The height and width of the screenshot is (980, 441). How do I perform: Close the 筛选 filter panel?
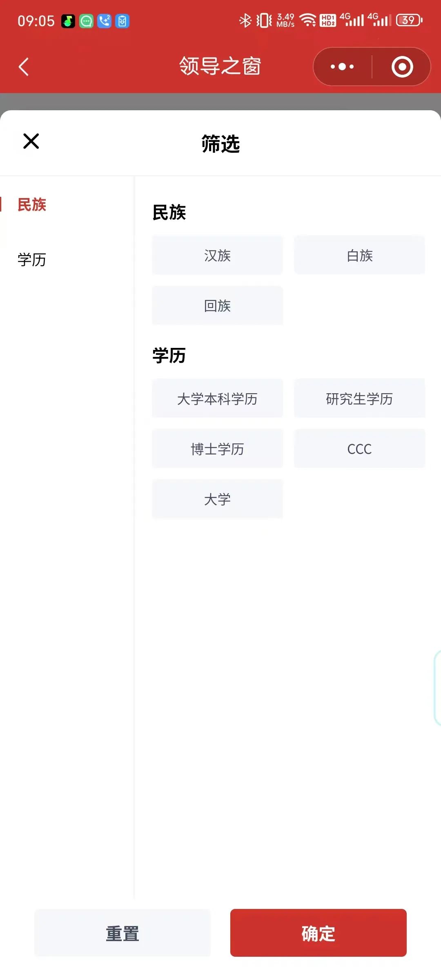pos(31,141)
